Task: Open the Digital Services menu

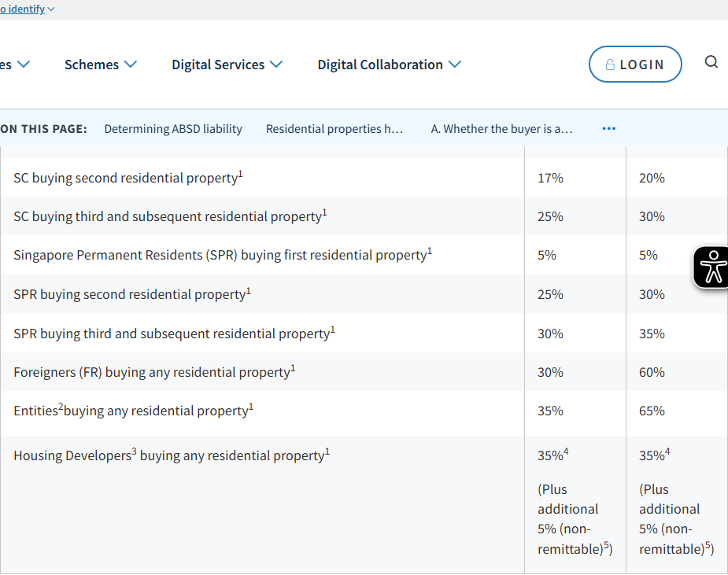Action: pos(218,65)
